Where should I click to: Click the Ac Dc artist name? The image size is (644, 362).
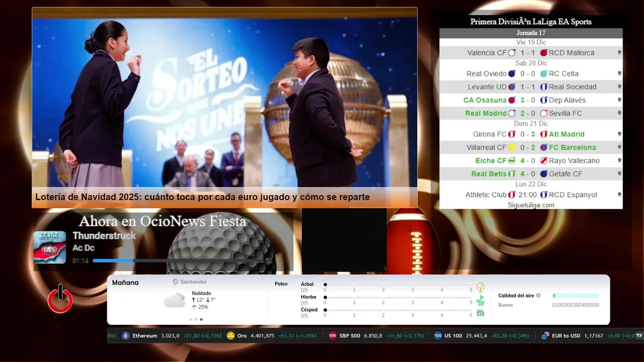click(x=84, y=248)
